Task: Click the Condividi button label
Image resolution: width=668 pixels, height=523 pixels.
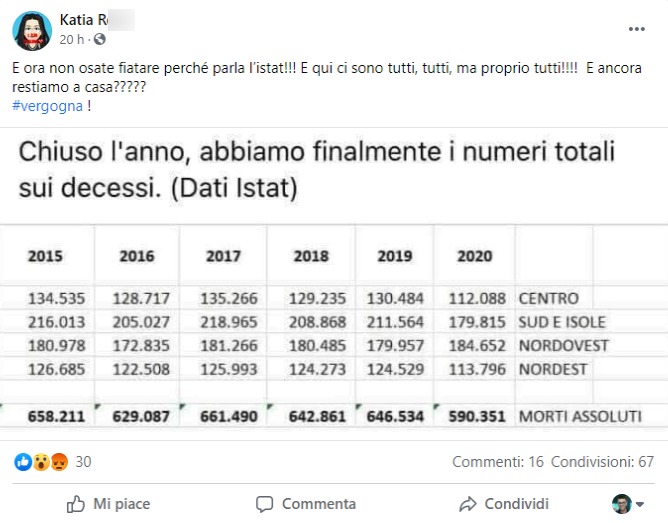Action: click(x=516, y=504)
